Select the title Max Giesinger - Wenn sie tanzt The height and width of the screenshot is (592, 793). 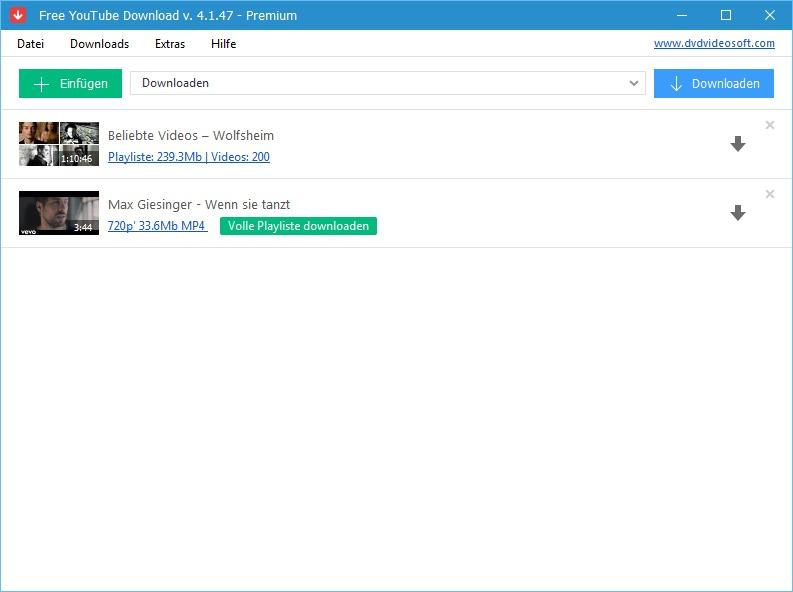(199, 204)
